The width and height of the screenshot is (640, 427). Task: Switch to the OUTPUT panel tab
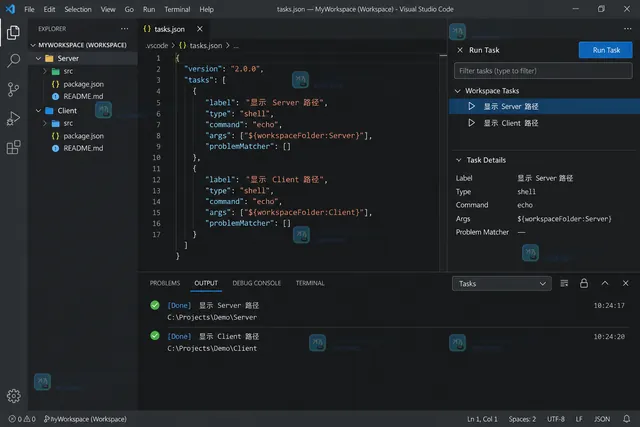tap(206, 283)
